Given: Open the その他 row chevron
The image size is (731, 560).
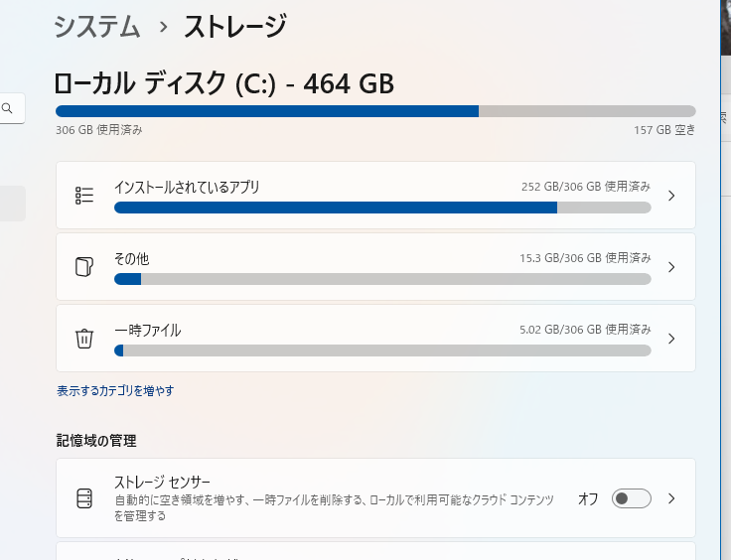Looking at the screenshot, I should coord(671,267).
